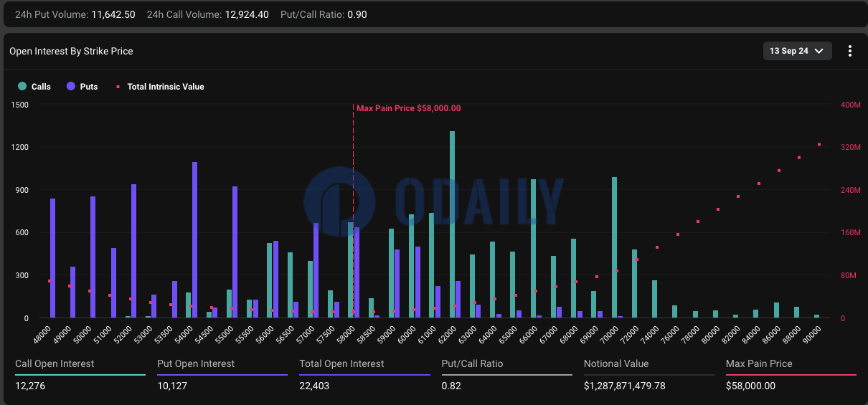Click the 1500 tick on the left axis
Image resolution: width=868 pixels, height=405 pixels.
19,105
